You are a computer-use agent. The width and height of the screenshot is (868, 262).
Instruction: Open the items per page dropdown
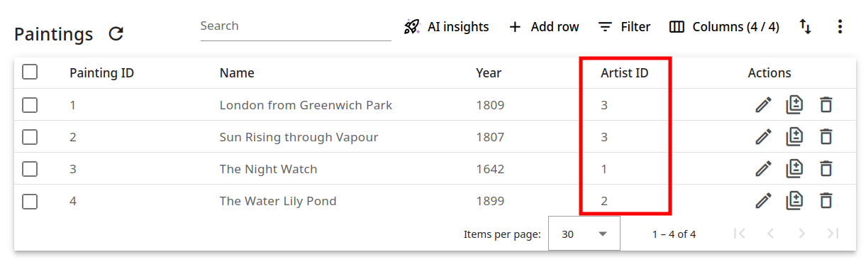coord(584,234)
